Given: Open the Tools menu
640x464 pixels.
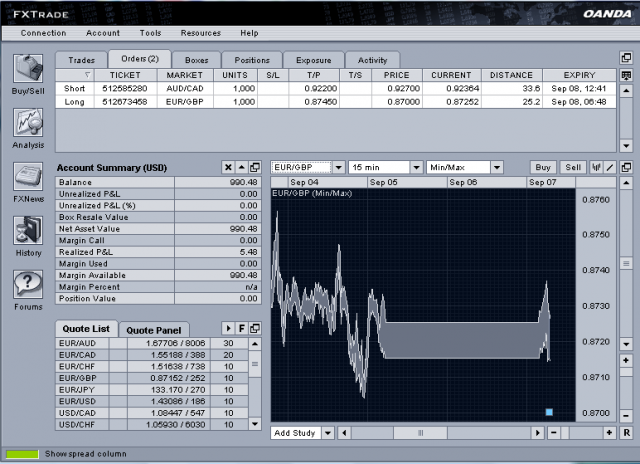Looking at the screenshot, I should (x=151, y=33).
